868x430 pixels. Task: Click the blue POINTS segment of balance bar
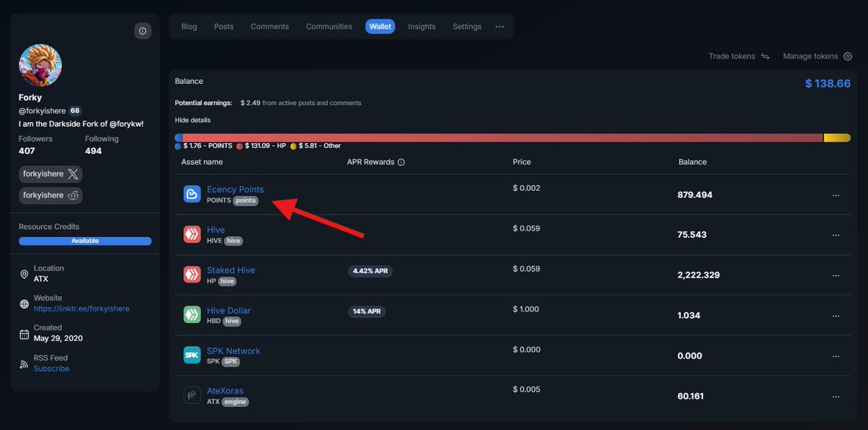pos(179,137)
